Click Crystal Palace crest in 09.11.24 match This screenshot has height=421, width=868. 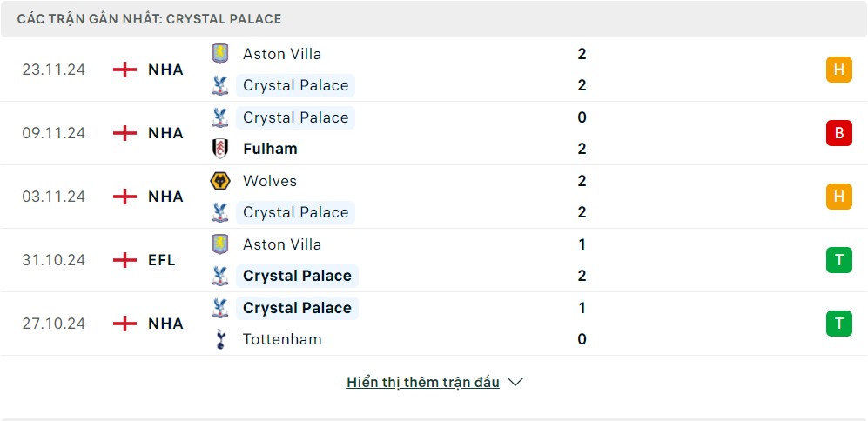tap(220, 117)
